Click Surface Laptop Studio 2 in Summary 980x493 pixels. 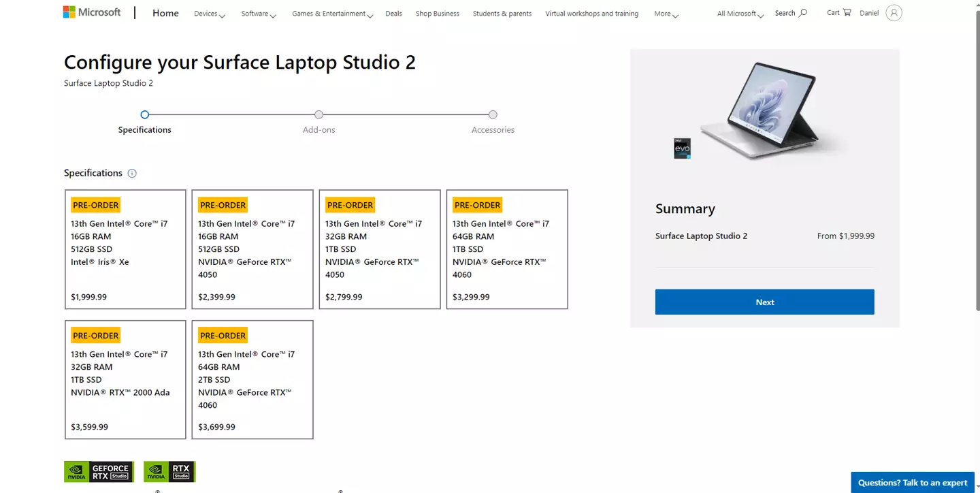tap(701, 236)
